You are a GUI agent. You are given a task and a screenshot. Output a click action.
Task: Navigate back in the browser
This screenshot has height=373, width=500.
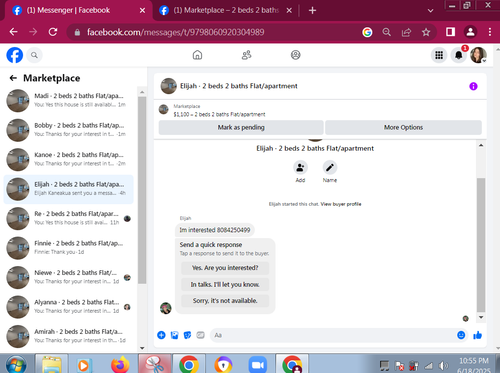(x=13, y=32)
